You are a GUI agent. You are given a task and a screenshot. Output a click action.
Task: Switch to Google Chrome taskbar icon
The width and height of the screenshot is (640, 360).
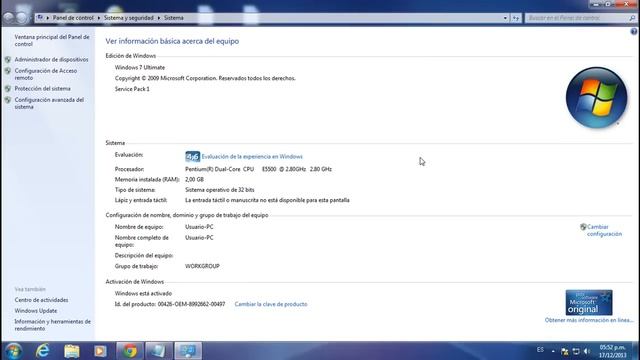pyautogui.click(x=130, y=351)
